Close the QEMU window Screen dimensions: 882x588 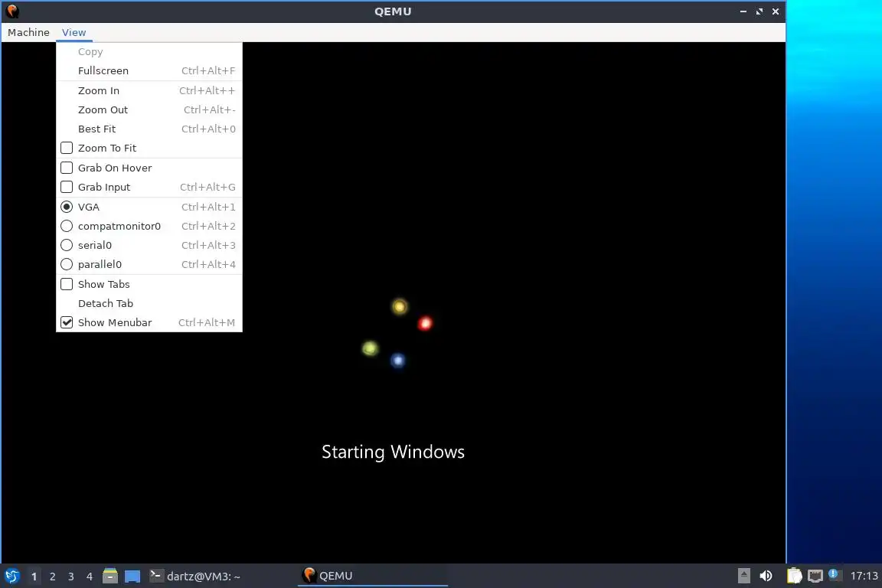pos(776,11)
